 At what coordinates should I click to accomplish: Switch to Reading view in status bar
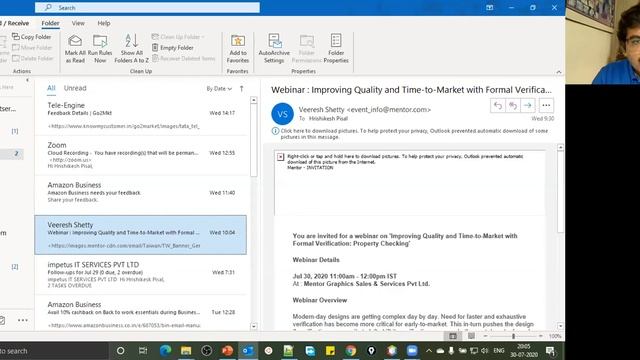point(471,336)
